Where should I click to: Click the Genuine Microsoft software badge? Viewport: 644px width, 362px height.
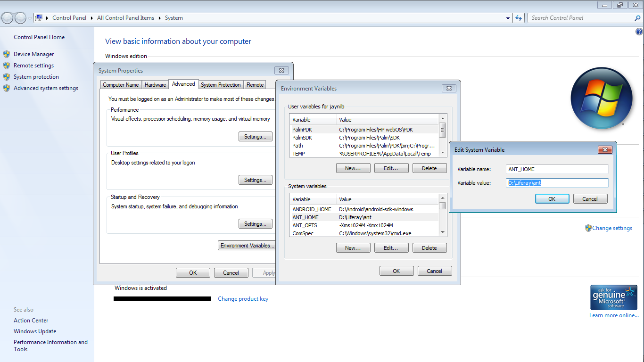[613, 297]
